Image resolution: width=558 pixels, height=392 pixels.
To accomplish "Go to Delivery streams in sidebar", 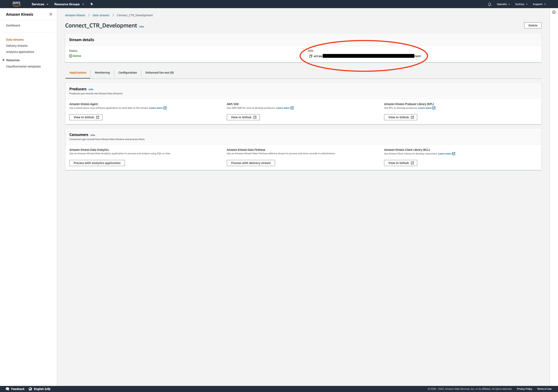I will pyautogui.click(x=17, y=46).
